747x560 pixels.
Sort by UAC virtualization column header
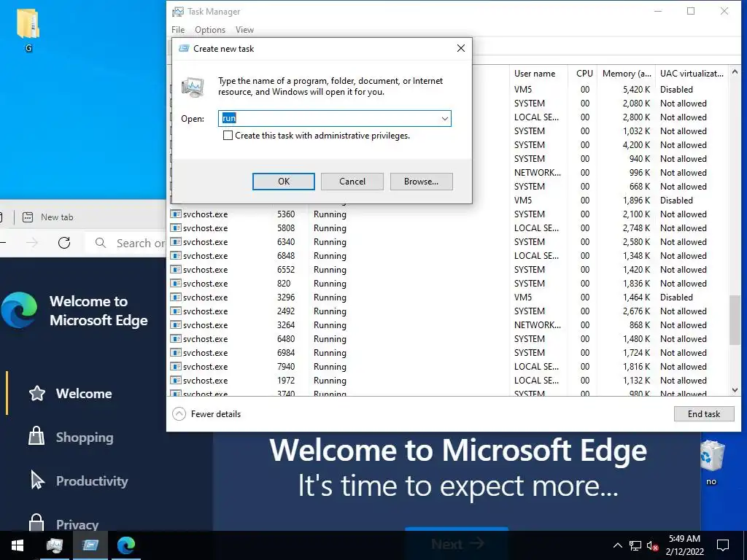click(x=692, y=74)
